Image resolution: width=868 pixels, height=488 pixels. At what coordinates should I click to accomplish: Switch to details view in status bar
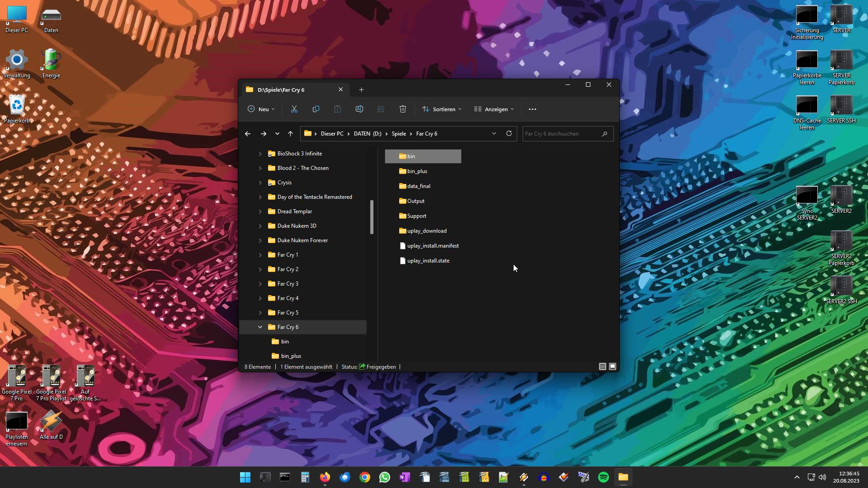pos(603,366)
